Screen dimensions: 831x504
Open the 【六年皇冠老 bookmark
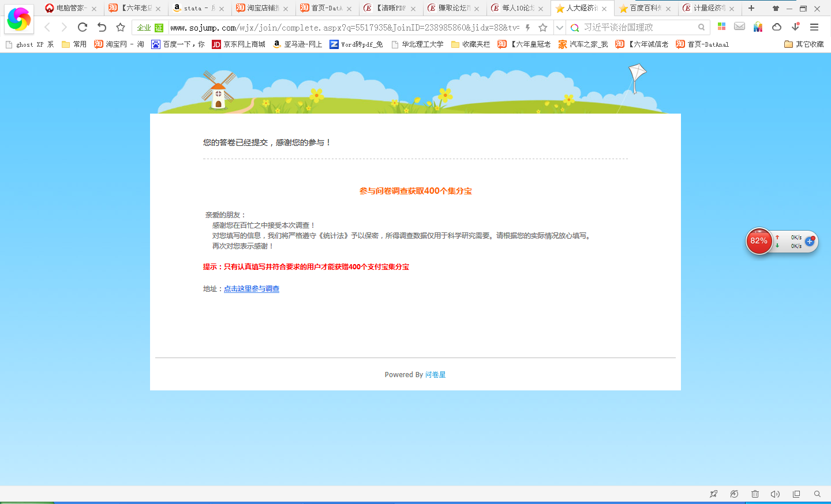(524, 44)
